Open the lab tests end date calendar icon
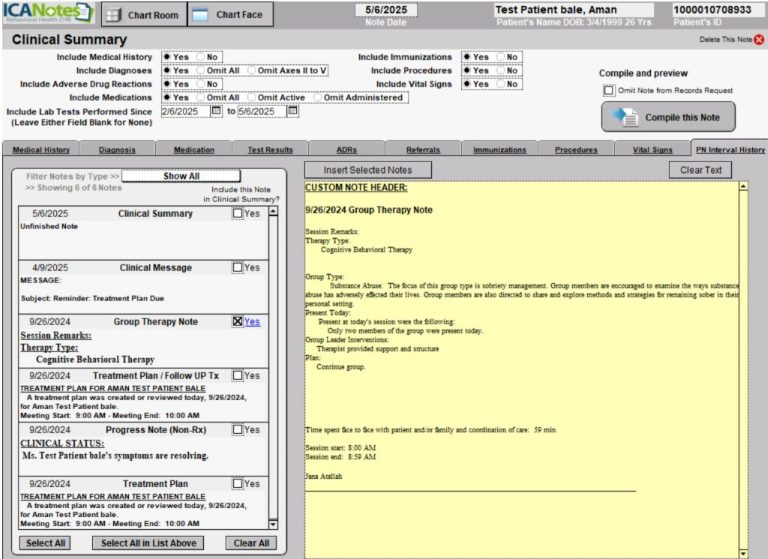 (x=292, y=111)
